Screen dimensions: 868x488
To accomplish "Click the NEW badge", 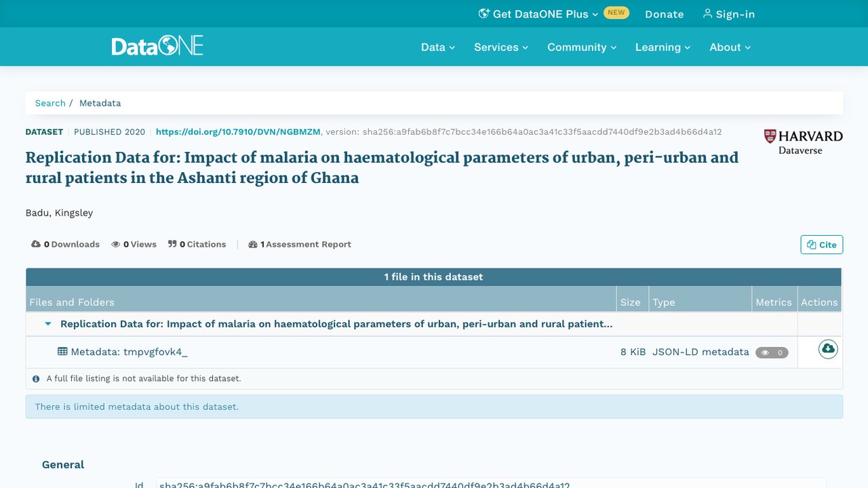I will tap(616, 12).
